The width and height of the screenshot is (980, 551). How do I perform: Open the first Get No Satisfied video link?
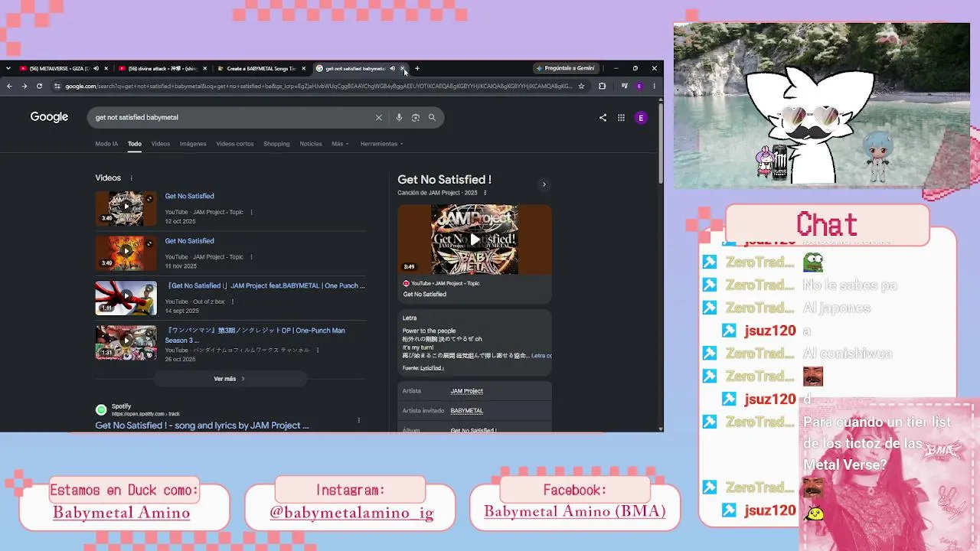tap(189, 197)
